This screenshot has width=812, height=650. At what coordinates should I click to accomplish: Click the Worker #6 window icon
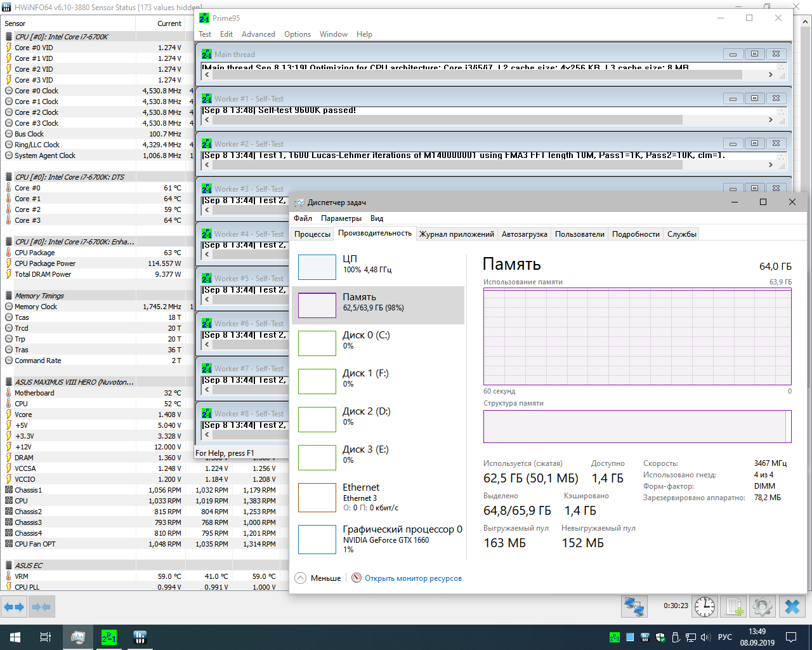[207, 324]
